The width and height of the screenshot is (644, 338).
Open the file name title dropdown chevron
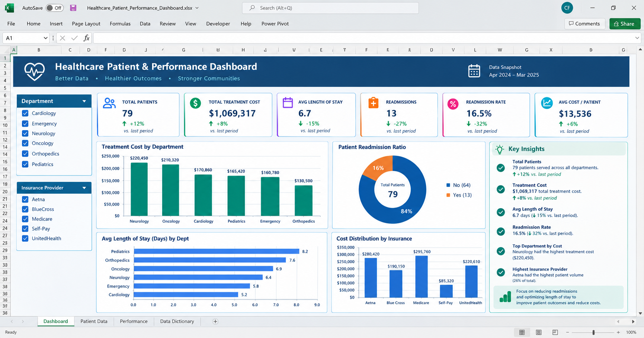pos(197,8)
